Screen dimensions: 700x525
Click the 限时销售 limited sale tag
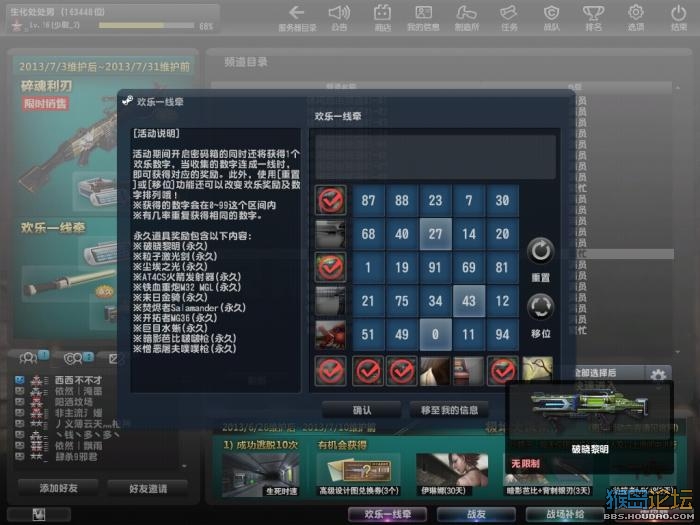click(x=45, y=104)
